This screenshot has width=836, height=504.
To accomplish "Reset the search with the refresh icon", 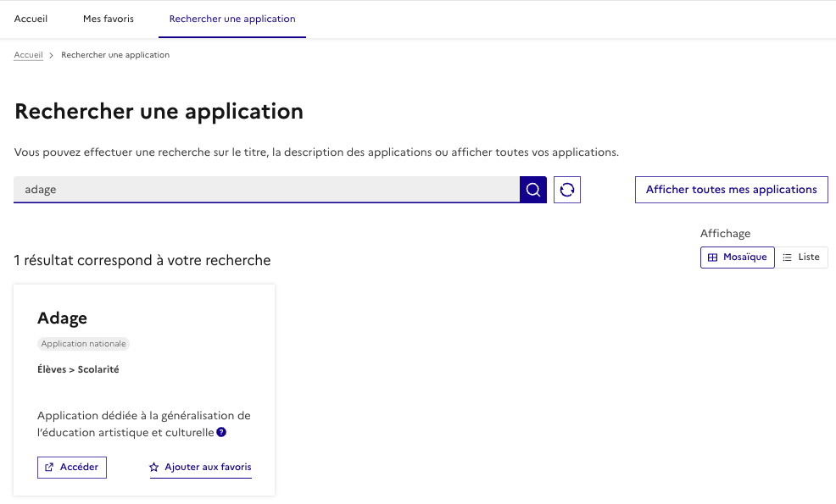I will click(x=567, y=190).
